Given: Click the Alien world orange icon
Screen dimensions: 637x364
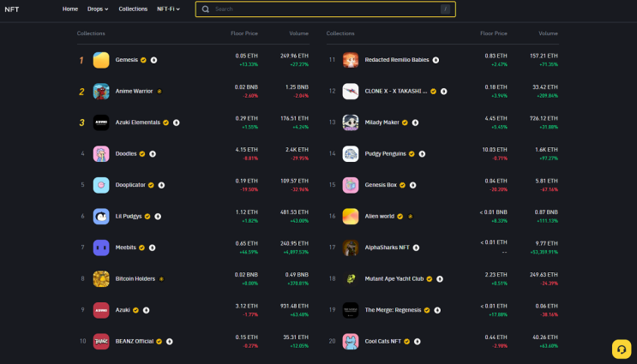Looking at the screenshot, I should [x=351, y=217].
